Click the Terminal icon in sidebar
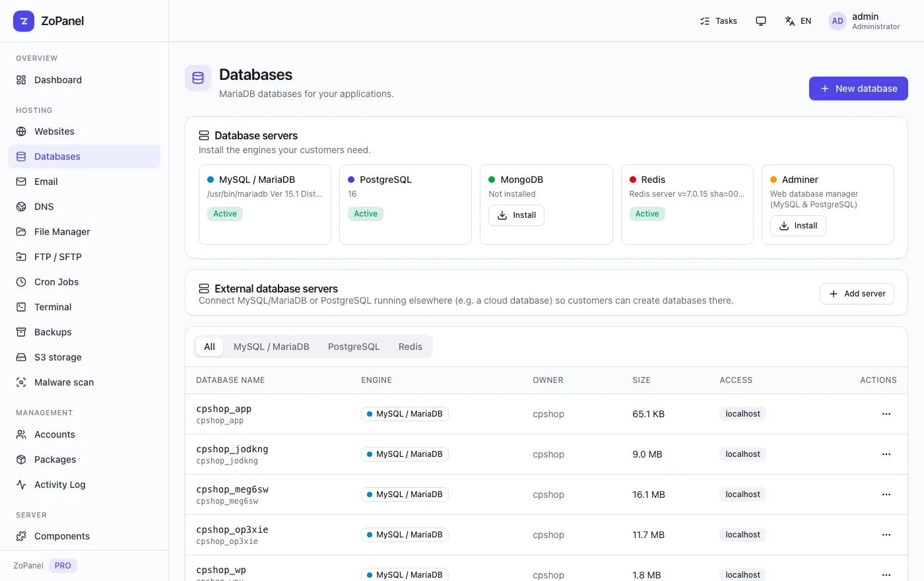The image size is (924, 581). (21, 307)
